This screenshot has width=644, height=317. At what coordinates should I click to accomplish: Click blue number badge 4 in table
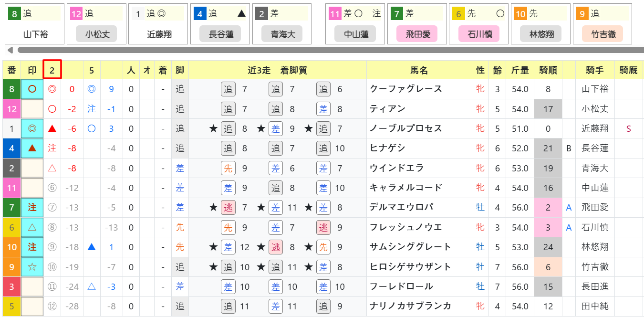point(12,148)
